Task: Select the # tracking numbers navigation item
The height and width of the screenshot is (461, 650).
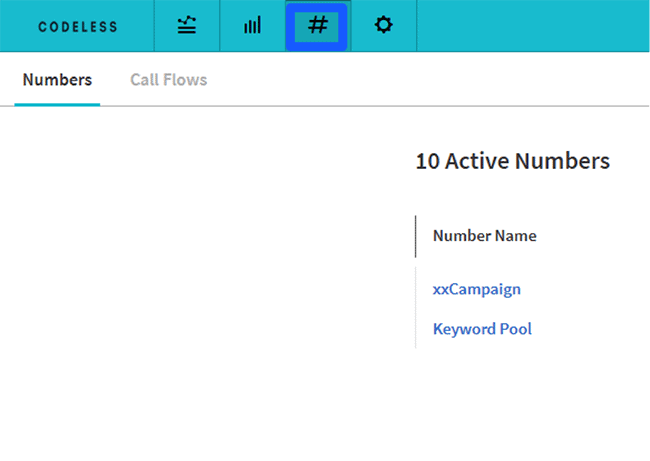Action: [318, 26]
